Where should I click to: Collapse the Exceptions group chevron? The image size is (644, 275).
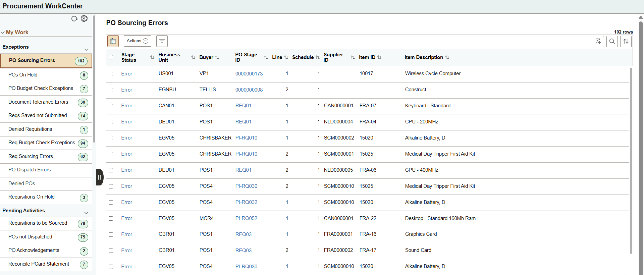[x=86, y=50]
